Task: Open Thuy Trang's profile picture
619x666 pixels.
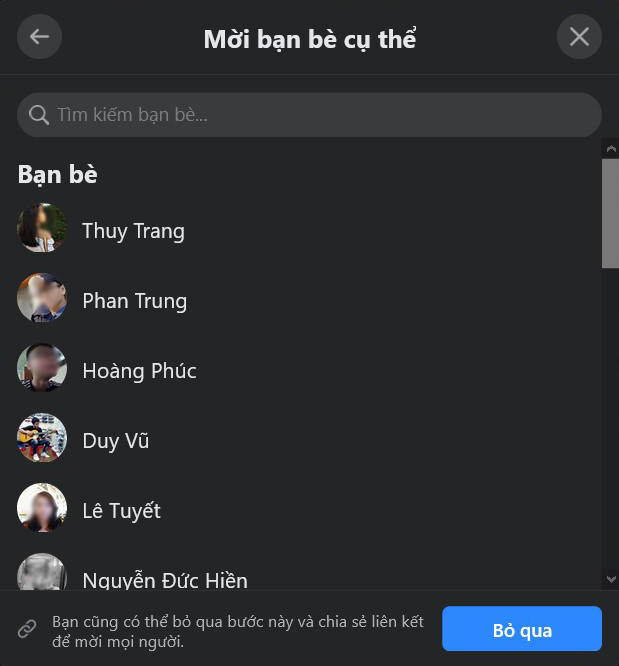Action: click(42, 228)
